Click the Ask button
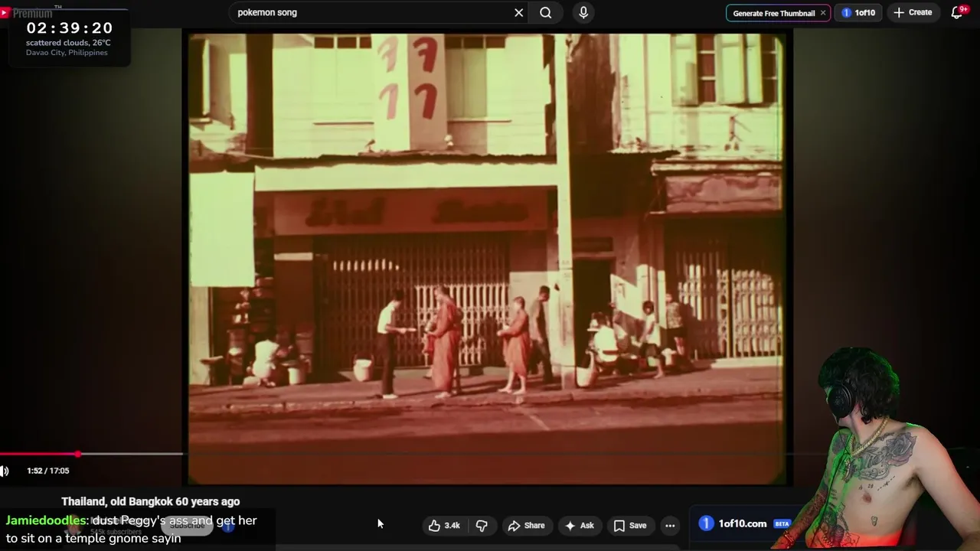980x551 pixels. 579,525
